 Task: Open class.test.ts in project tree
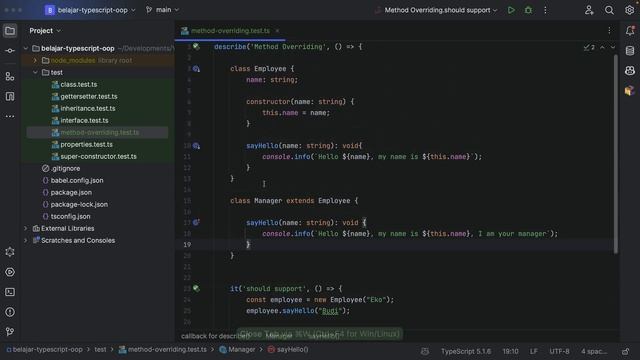point(79,84)
